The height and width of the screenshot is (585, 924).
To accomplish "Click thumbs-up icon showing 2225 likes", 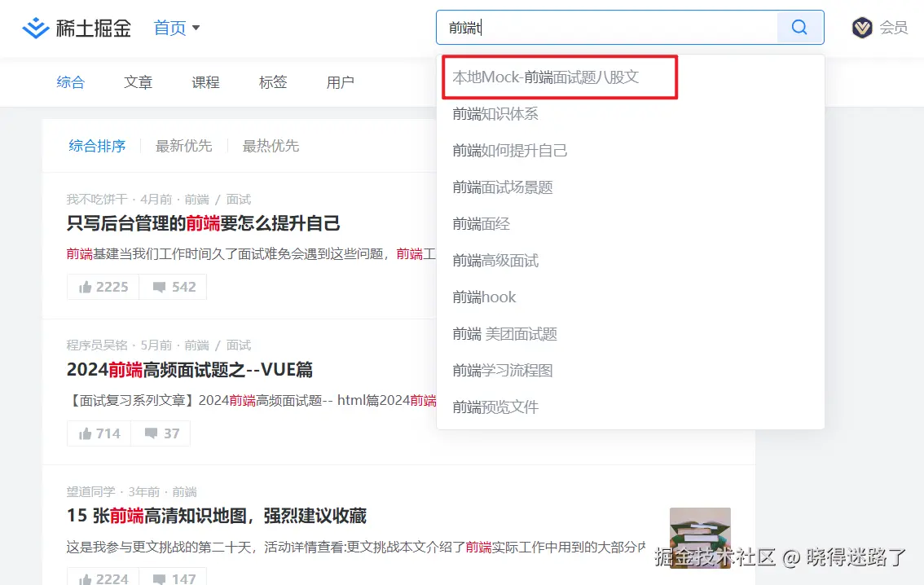I will [86, 287].
